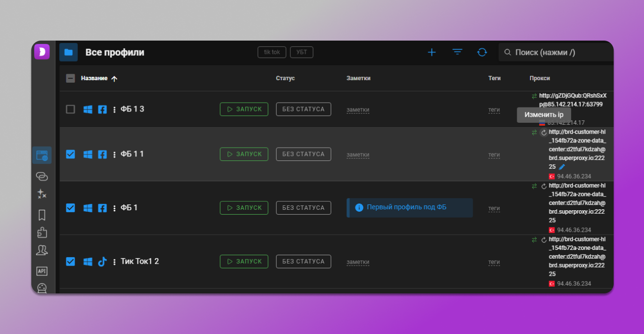Open the users icon in left sidebar
Viewport: 644px width, 334px height.
tap(42, 250)
